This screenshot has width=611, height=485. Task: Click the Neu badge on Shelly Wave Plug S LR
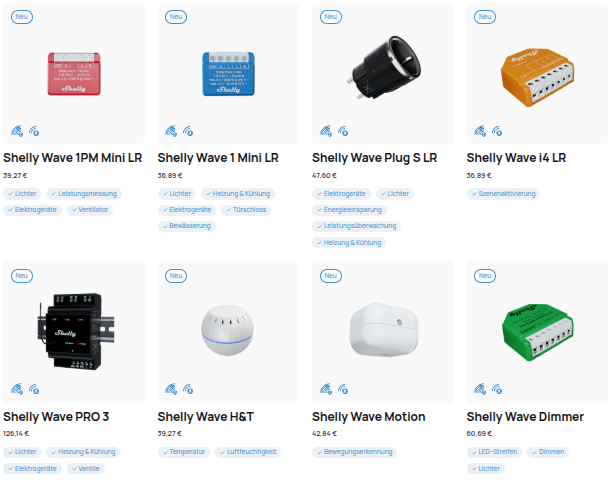pos(330,17)
